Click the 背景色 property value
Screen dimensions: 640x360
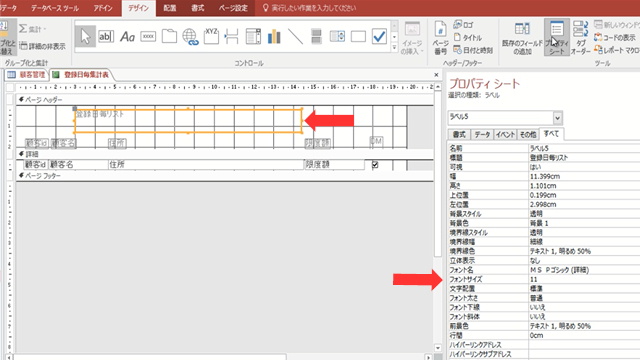584,223
